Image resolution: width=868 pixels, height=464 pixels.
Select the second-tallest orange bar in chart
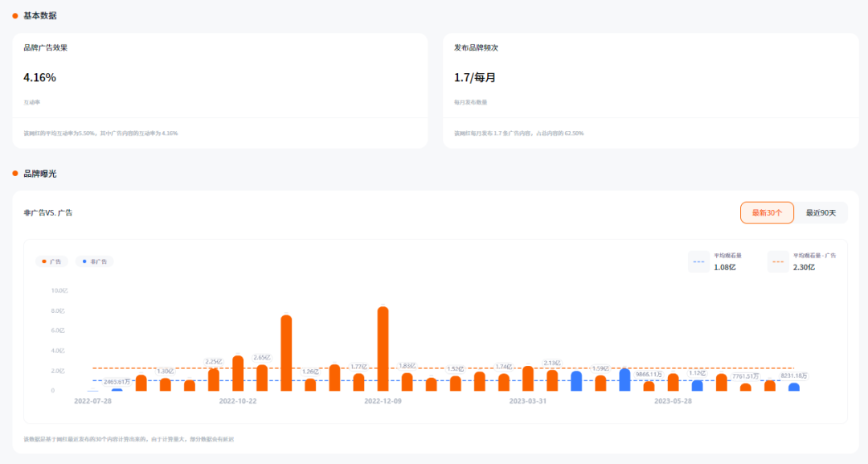[x=286, y=353]
